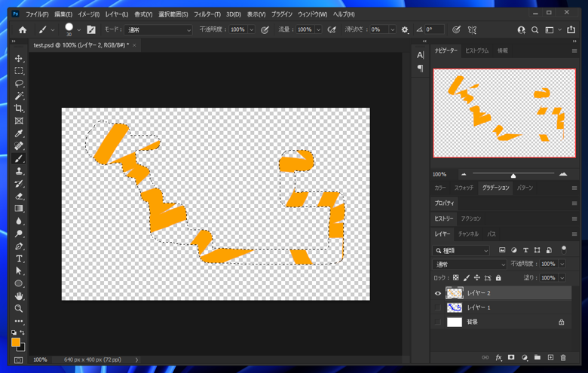Open the フィルター(T) menu
This screenshot has width=588, height=373.
coord(207,14)
